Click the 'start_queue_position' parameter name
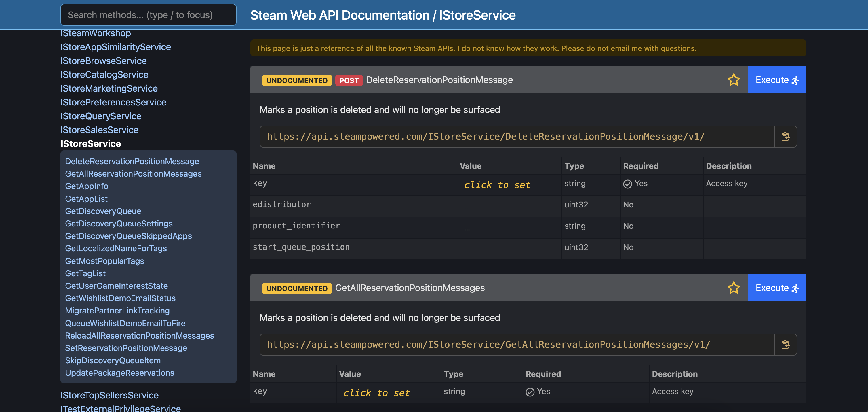Viewport: 868px width, 412px height. [x=301, y=247]
